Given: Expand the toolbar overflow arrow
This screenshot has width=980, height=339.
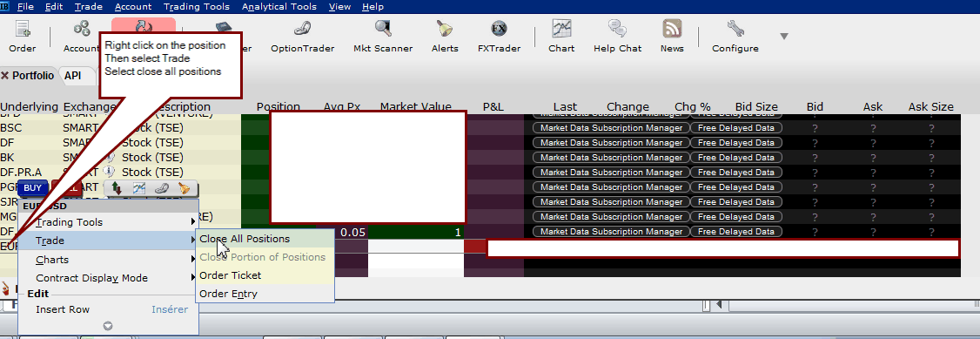Looking at the screenshot, I should [x=784, y=37].
